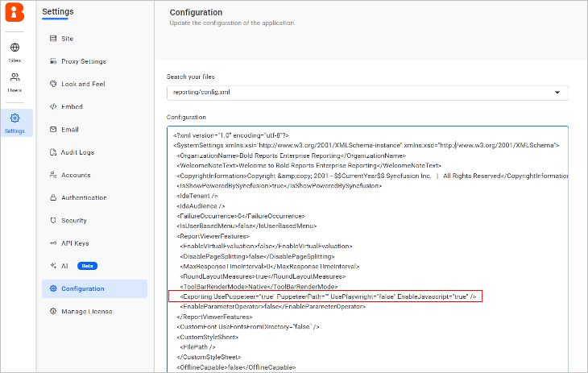Click the RoundLayoutMeasures line

pos(263,276)
